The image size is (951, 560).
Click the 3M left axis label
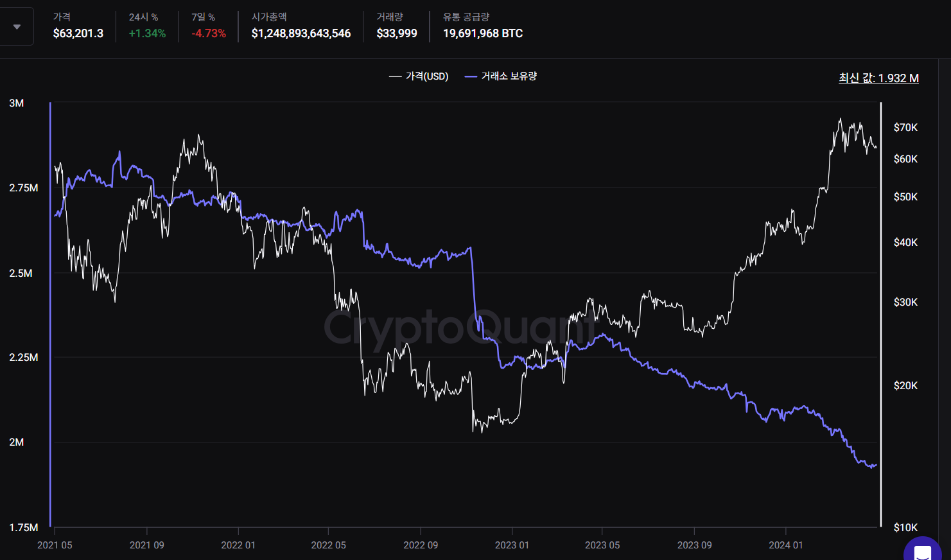pyautogui.click(x=17, y=103)
